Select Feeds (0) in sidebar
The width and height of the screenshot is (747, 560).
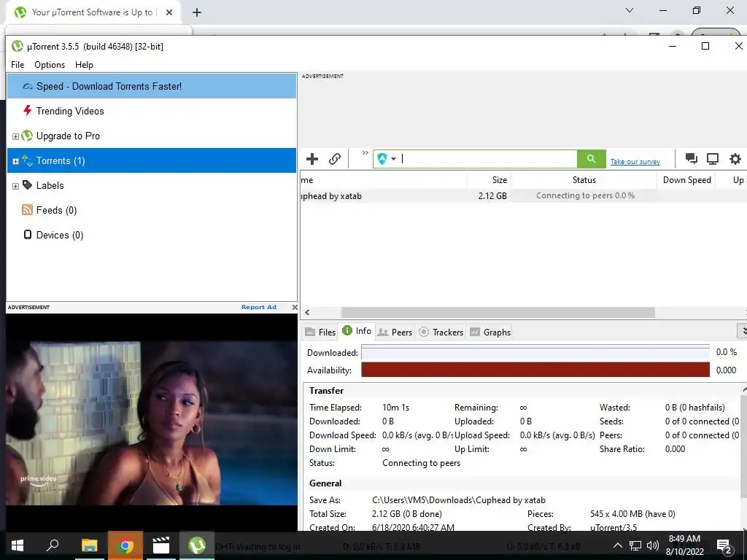coord(152,210)
